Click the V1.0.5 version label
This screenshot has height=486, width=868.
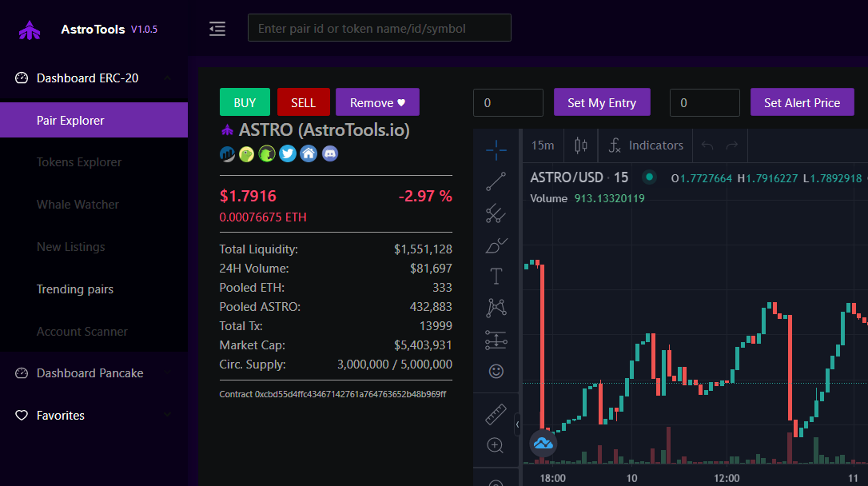144,30
